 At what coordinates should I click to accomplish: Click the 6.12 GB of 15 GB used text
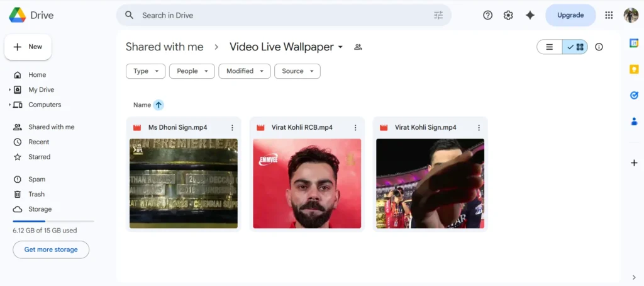[x=45, y=231]
